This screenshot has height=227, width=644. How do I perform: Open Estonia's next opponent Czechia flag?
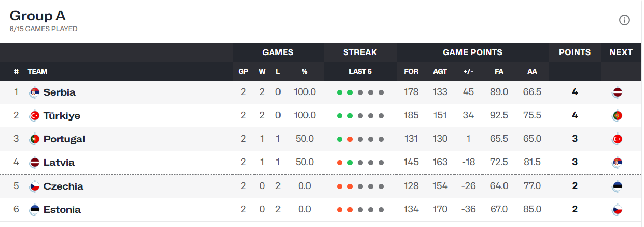click(x=617, y=210)
